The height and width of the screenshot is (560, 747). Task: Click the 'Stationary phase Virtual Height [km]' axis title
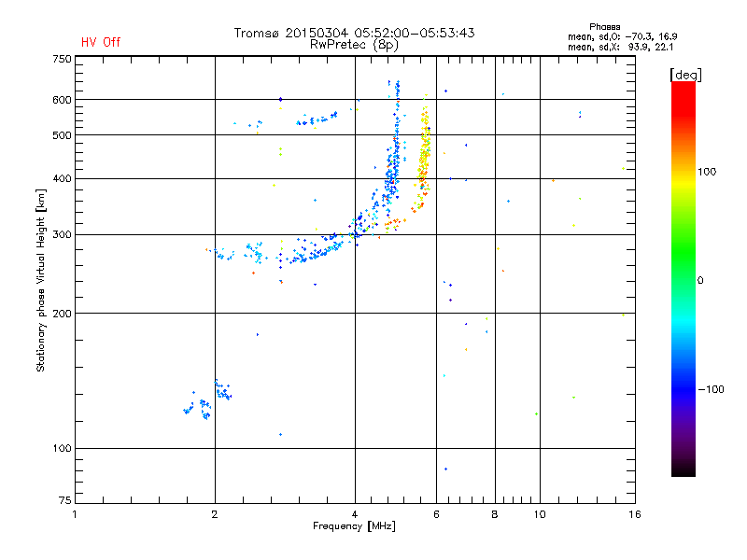[x=41, y=280]
